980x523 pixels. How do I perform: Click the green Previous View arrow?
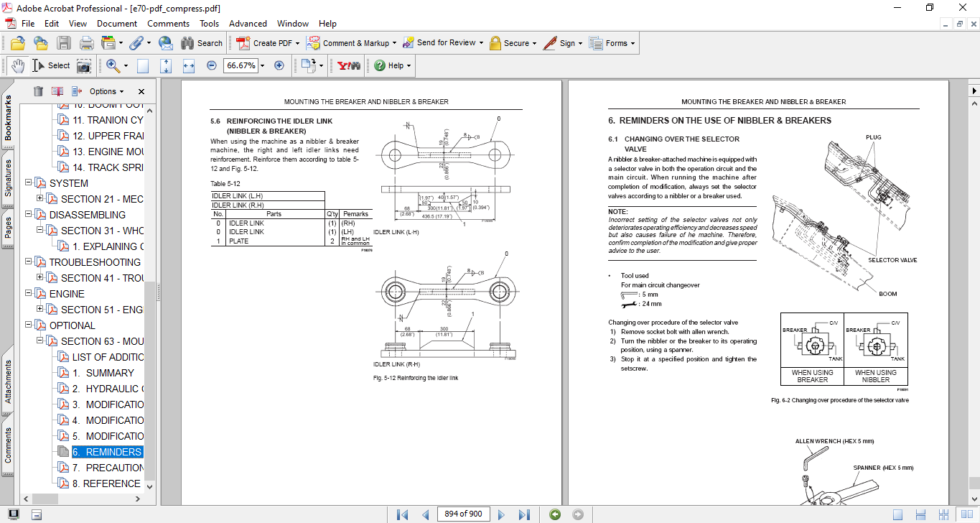point(554,514)
